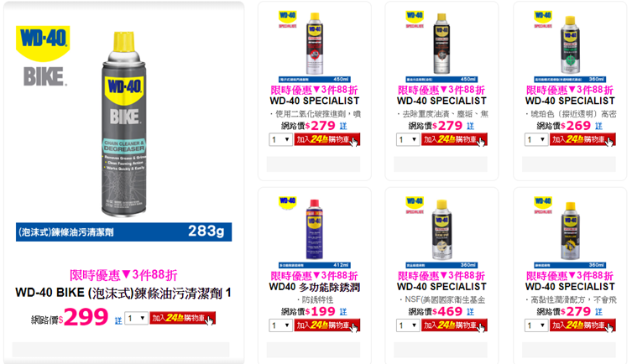This screenshot has width=632, height=364.
Task: Click WD-40 Specialist logo on the 269 product
Action: (542, 19)
